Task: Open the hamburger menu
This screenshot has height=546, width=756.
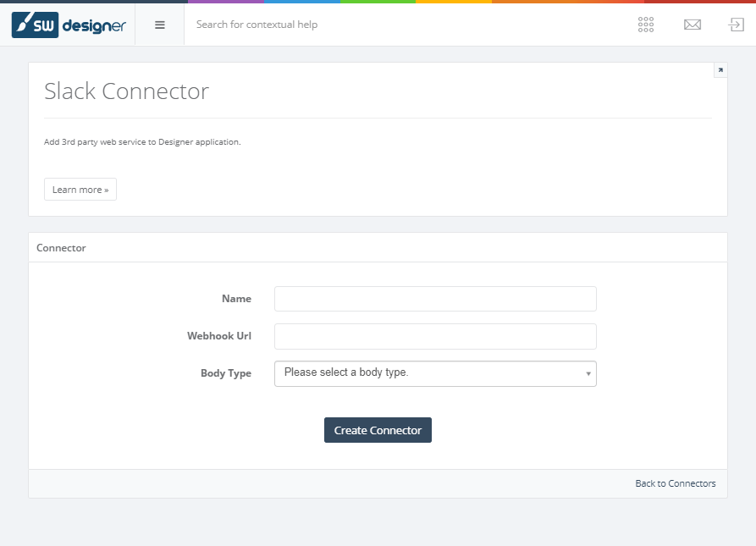Action: pyautogui.click(x=160, y=25)
